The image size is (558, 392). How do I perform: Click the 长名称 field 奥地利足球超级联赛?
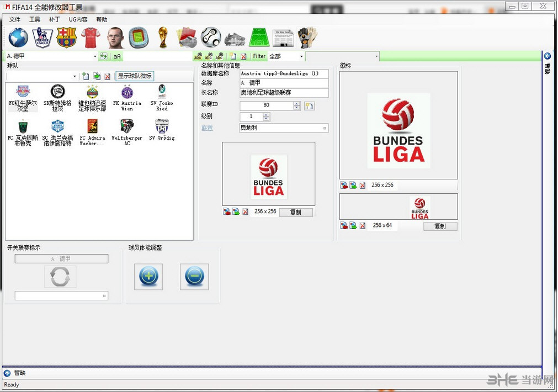[x=284, y=93]
